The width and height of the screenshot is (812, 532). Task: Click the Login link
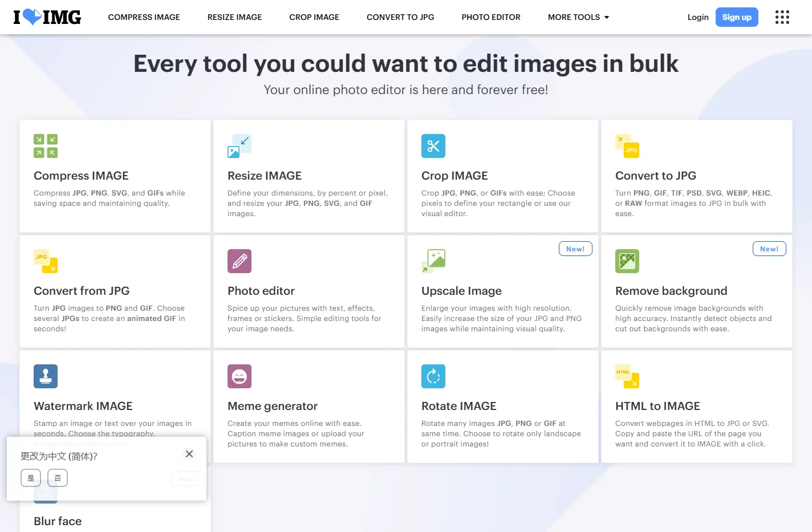[x=698, y=17]
